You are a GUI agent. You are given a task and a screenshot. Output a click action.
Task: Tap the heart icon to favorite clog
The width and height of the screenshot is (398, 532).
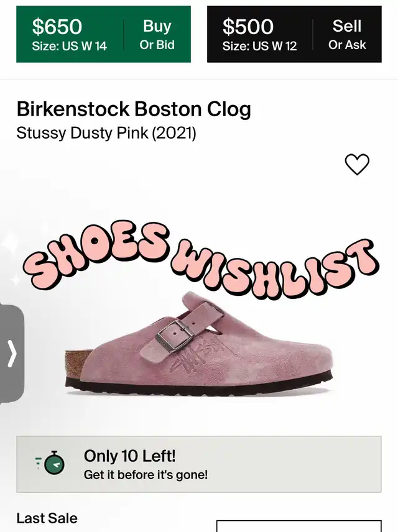(x=357, y=165)
